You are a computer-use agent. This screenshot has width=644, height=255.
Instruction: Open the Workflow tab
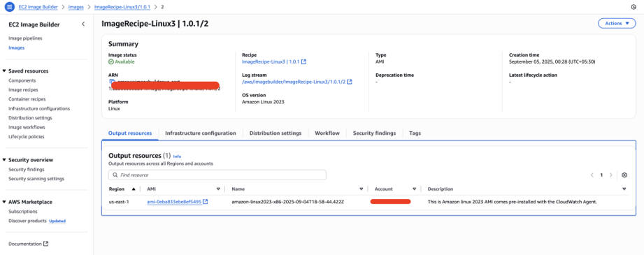coord(327,133)
